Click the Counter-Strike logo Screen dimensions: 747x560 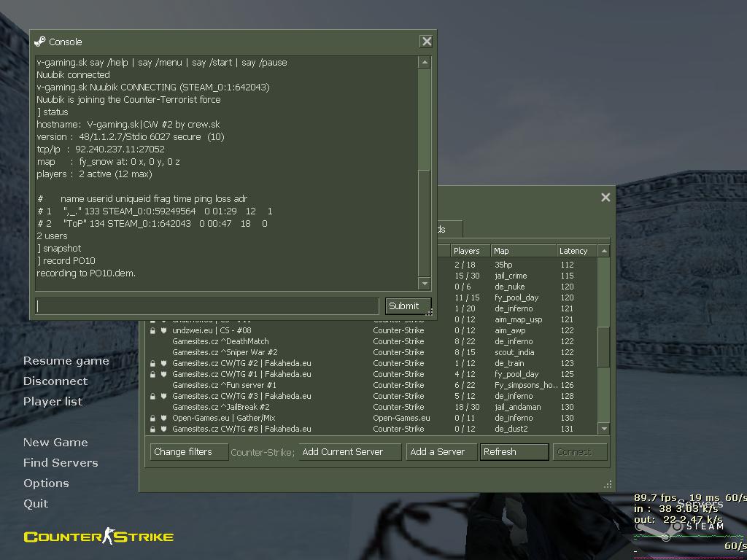pos(98,536)
